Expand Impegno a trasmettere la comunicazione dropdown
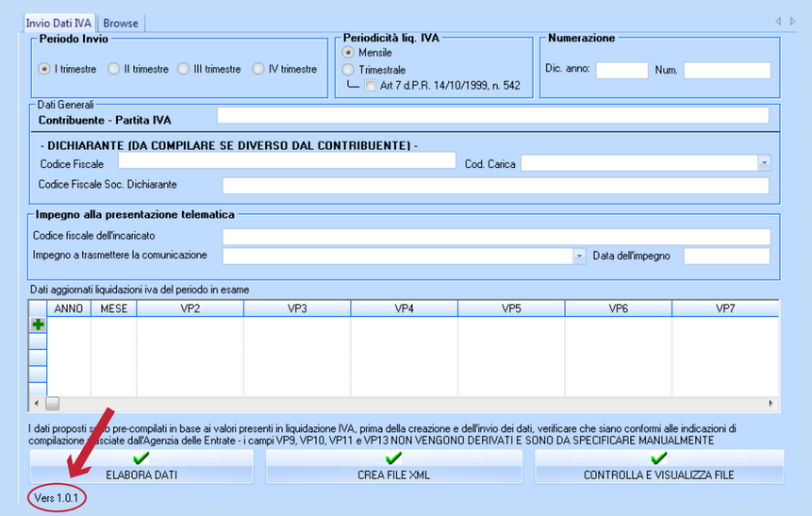 click(579, 256)
